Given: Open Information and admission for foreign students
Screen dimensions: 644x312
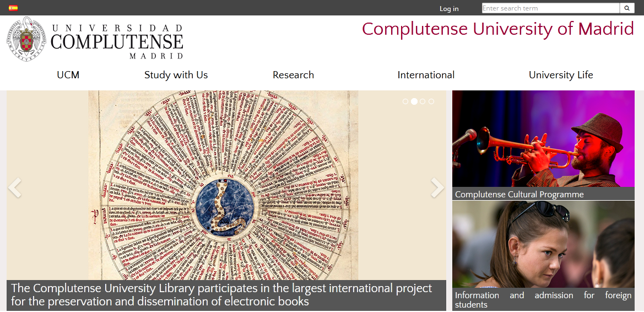Looking at the screenshot, I should [543, 300].
